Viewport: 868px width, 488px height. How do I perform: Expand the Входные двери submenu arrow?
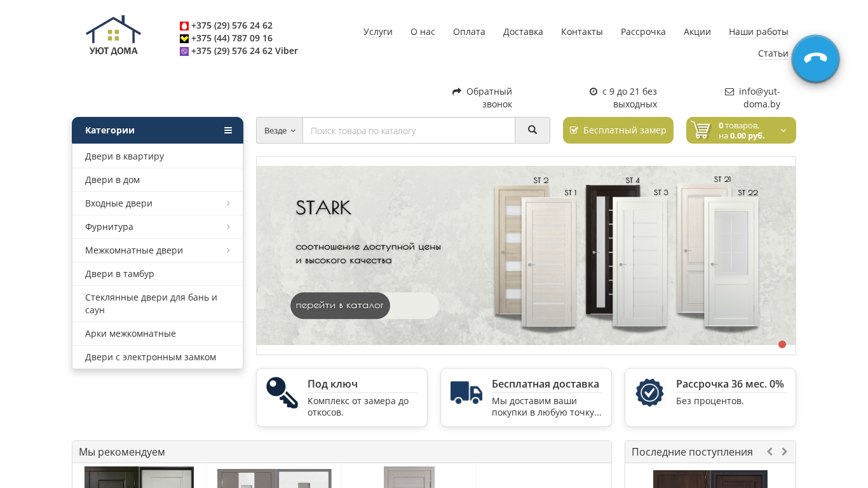(x=228, y=203)
